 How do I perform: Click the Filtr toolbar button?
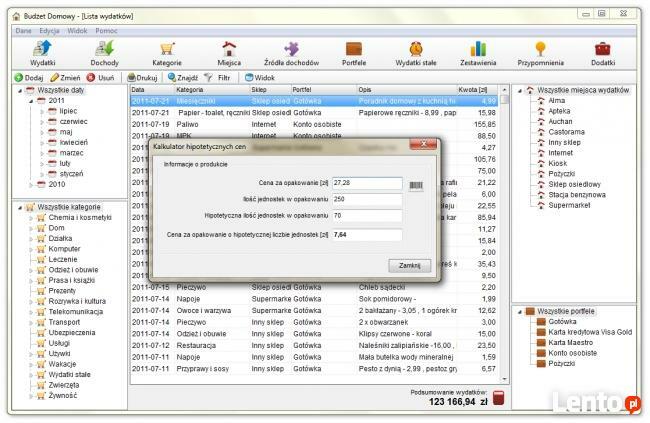click(218, 77)
